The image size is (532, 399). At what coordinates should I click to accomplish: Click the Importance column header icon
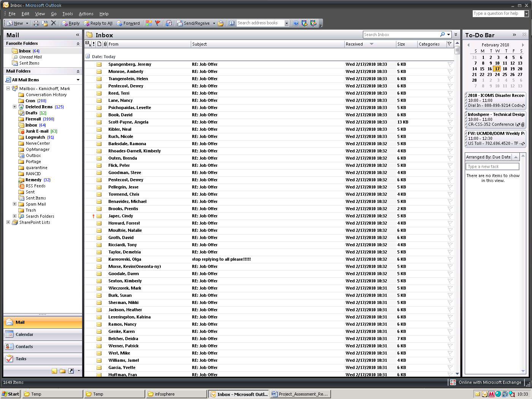click(94, 44)
